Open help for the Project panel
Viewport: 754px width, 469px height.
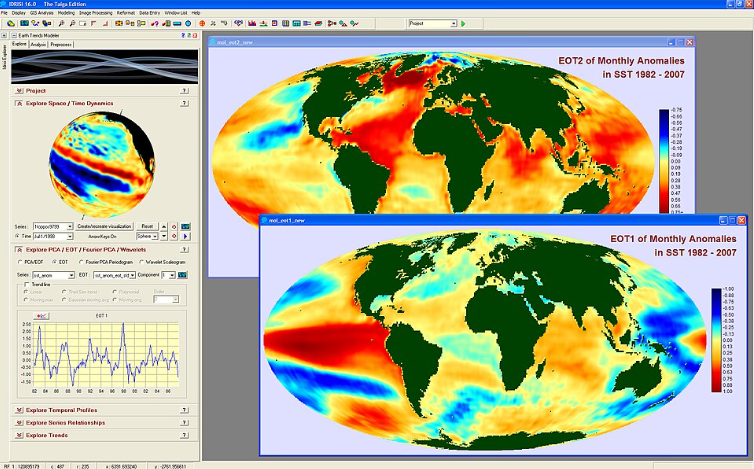click(x=185, y=90)
